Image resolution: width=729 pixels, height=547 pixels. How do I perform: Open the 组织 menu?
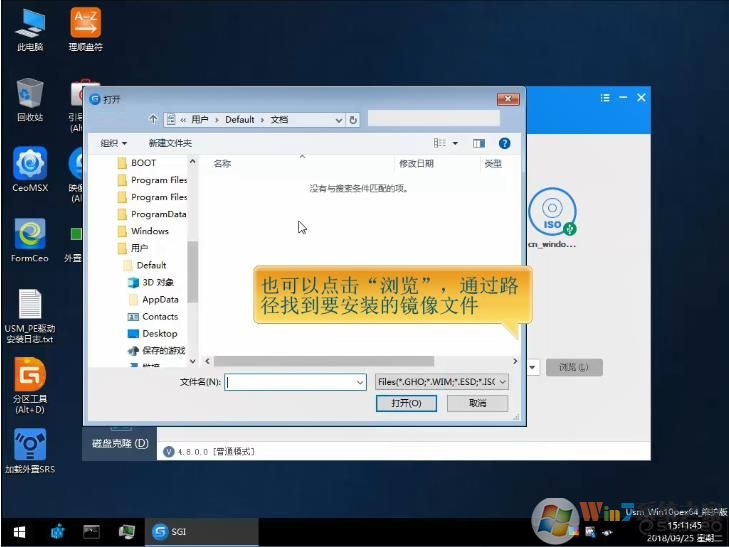click(113, 143)
